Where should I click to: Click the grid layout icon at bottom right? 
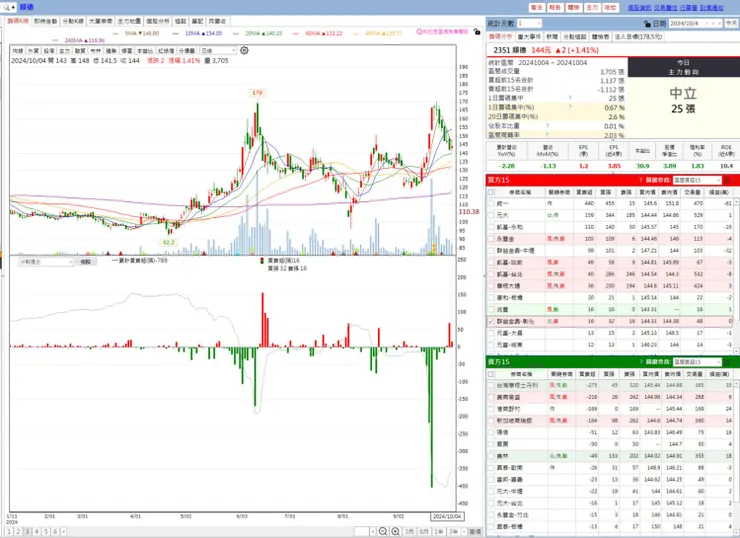[x=476, y=531]
